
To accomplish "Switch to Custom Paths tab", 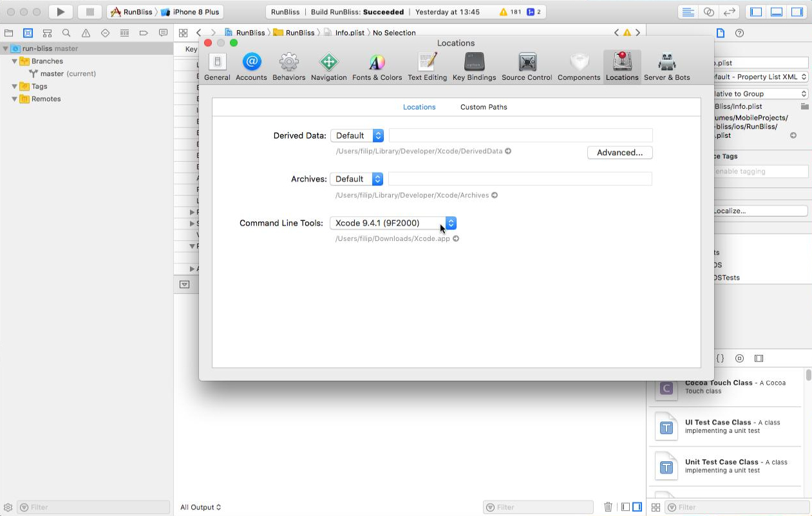I will tap(484, 107).
